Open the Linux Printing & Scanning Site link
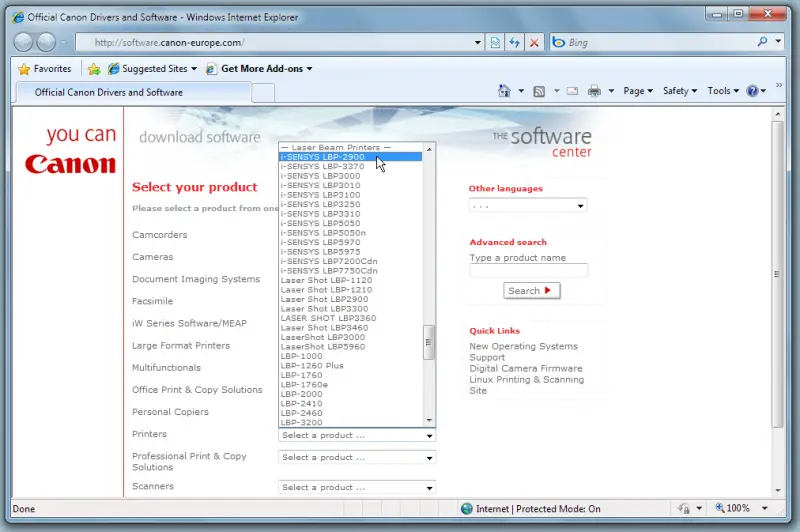The width and height of the screenshot is (800, 532). 527,385
